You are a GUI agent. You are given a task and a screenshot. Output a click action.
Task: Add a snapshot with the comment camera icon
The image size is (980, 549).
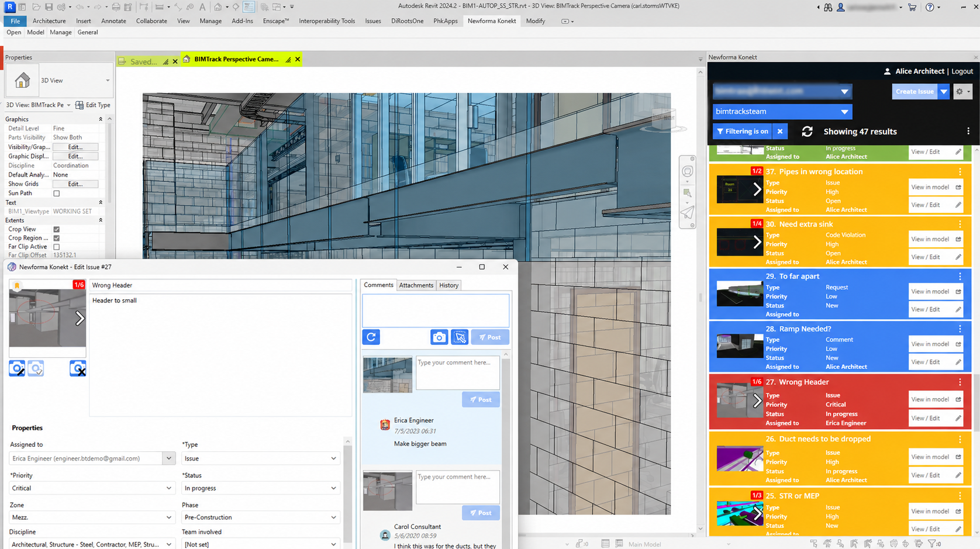439,337
